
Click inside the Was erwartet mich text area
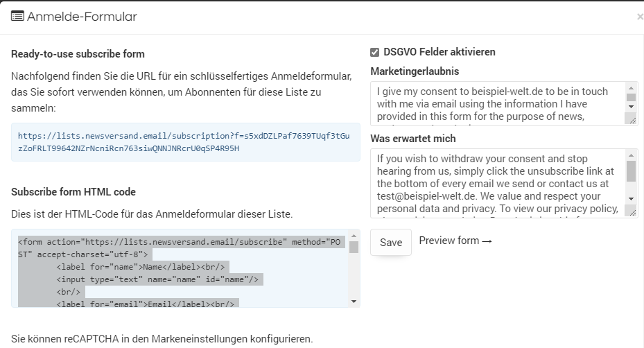tap(497, 183)
